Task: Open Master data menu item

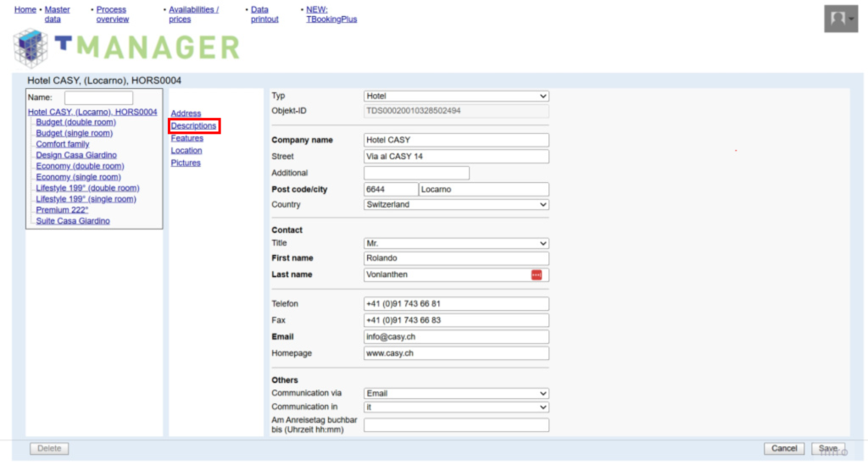Action: [x=57, y=14]
